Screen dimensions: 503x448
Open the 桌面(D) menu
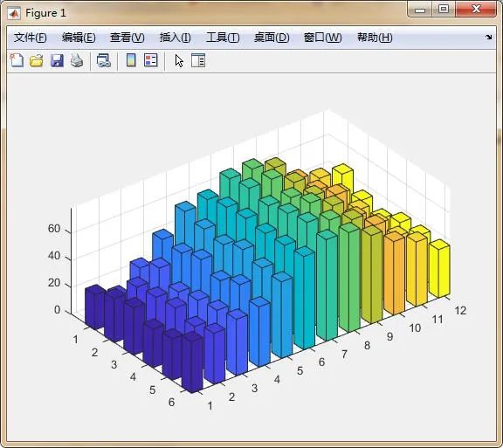click(x=272, y=38)
